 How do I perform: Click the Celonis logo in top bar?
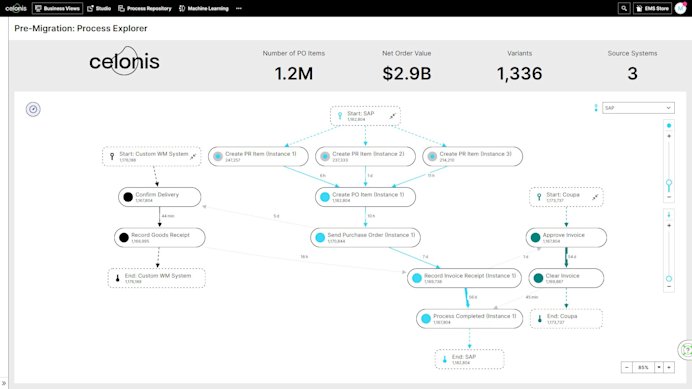tap(16, 8)
